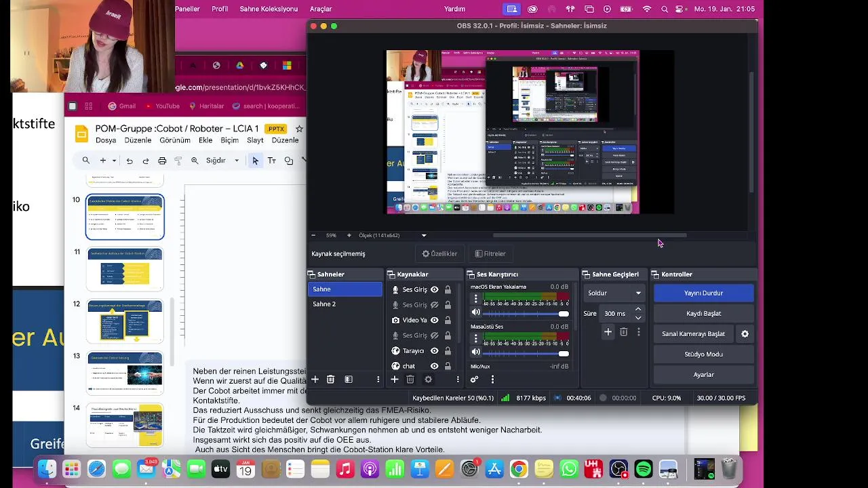Viewport: 868px width, 488px height.
Task: Toggle lock on Tarayıcı source
Action: point(448,350)
